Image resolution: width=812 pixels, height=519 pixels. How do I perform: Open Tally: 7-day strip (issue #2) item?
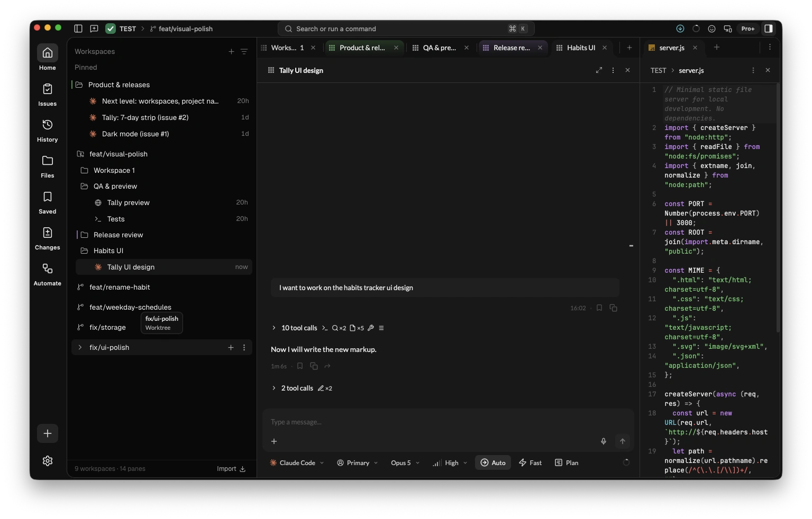164,117
